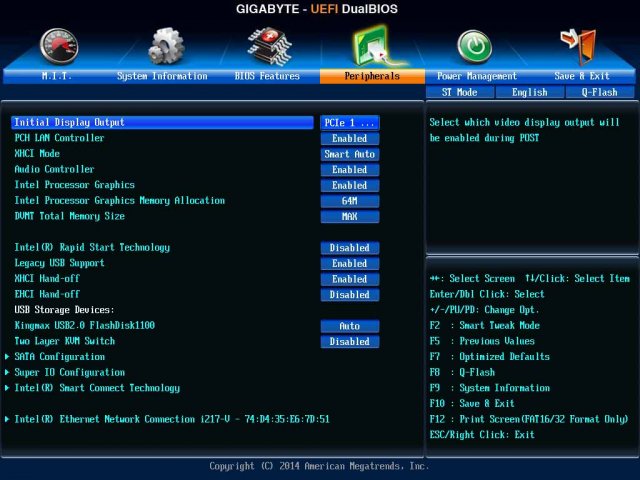The height and width of the screenshot is (480, 640).
Task: Click the M.I.T. speedometer gauge icon
Action: [x=58, y=45]
